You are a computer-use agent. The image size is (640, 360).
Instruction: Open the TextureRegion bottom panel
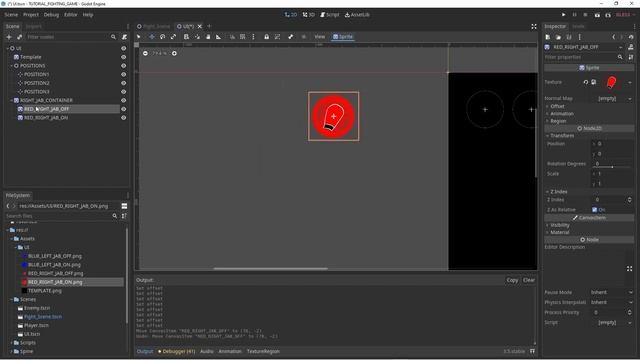coord(263,351)
